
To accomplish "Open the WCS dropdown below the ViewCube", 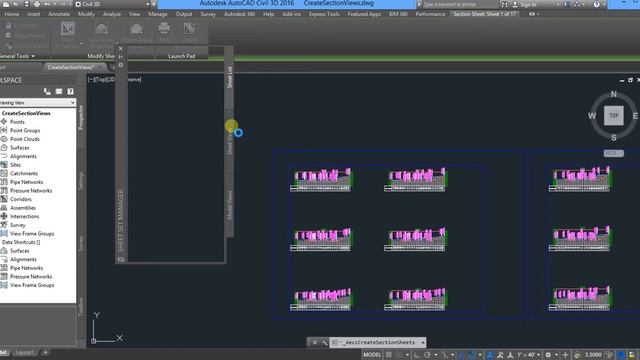I will coord(613,153).
